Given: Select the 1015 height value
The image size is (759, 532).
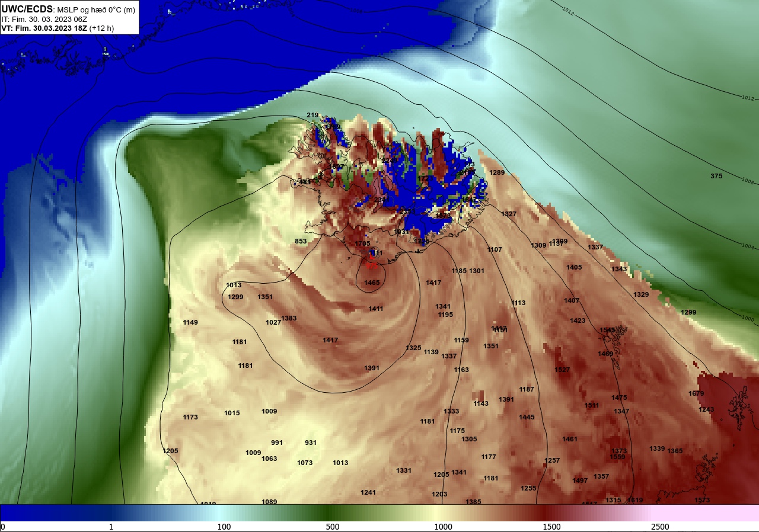Looking at the screenshot, I should point(232,413).
